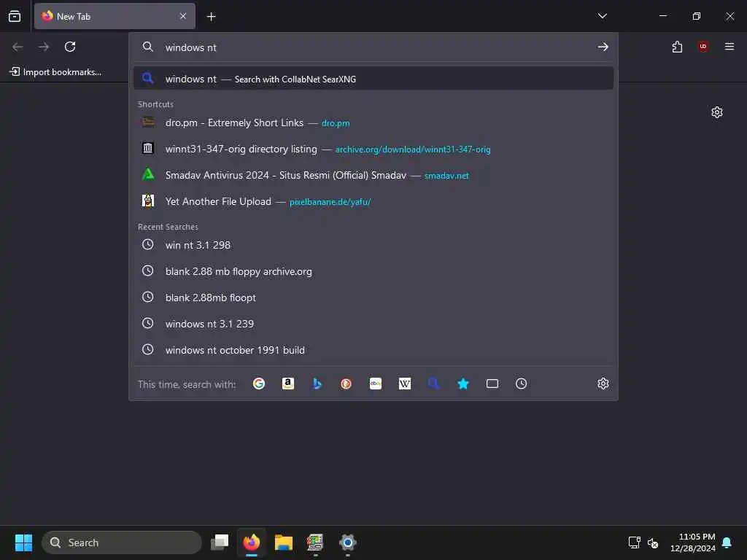This screenshot has width=747, height=560.
Task: Click the muted volume tray icon
Action: tap(653, 542)
